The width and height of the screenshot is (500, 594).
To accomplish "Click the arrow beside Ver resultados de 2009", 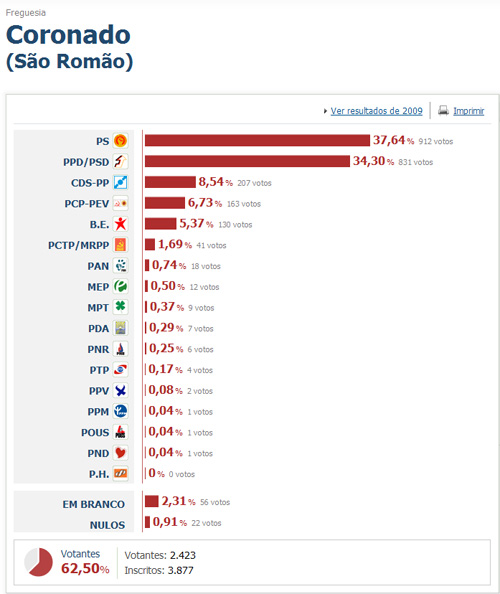I will pos(325,111).
